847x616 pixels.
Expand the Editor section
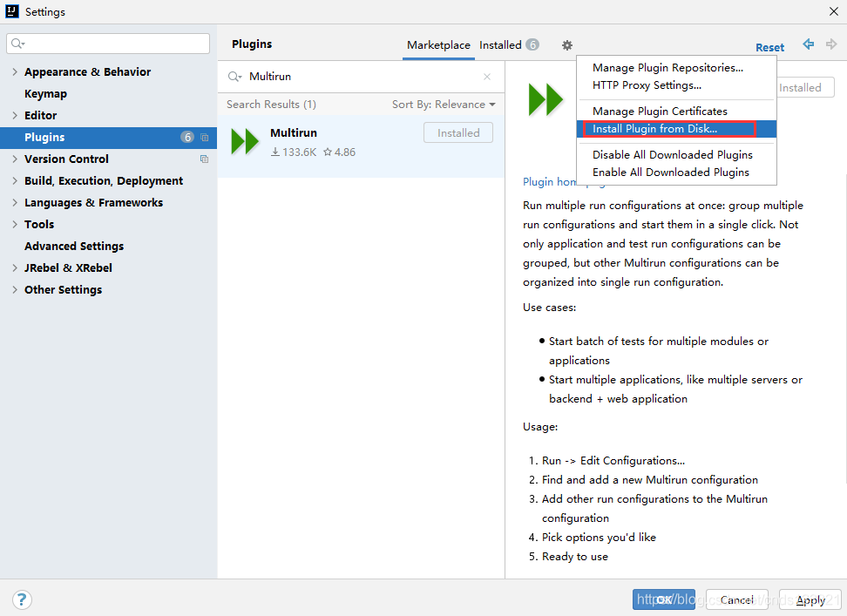(x=15, y=115)
